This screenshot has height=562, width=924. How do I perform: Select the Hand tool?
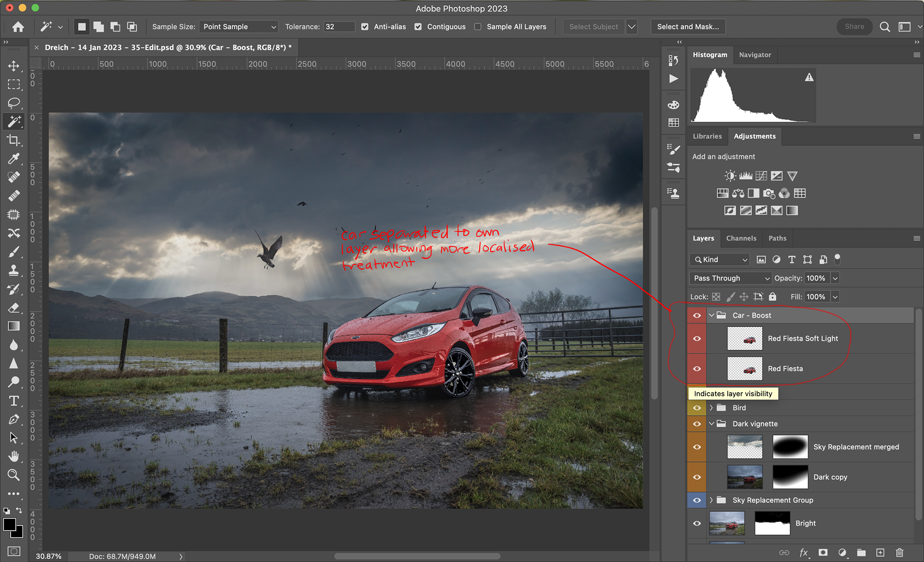[13, 456]
